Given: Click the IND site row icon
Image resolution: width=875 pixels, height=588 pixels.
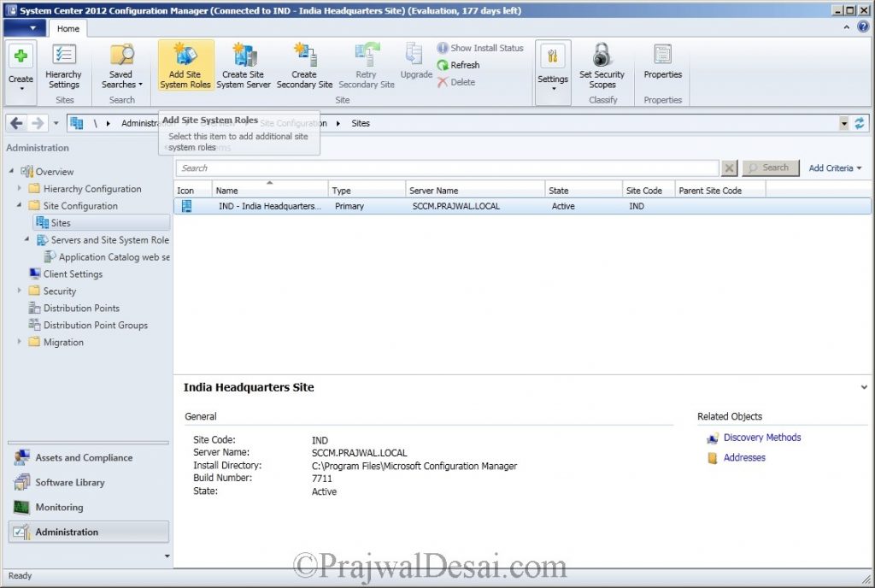Looking at the screenshot, I should pos(186,207).
